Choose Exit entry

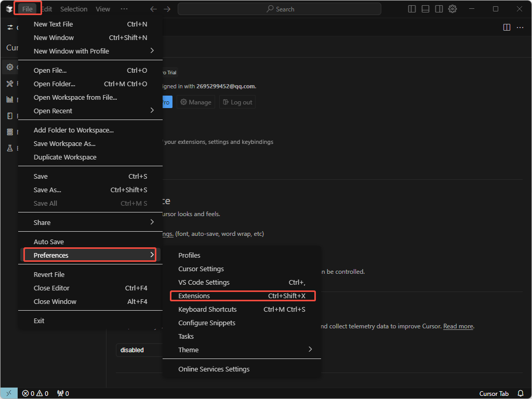pos(90,321)
